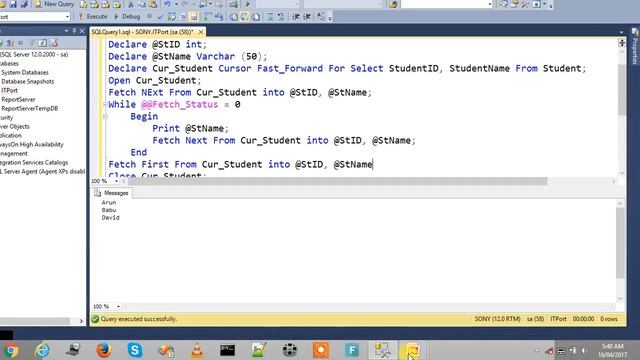This screenshot has width=640, height=360.
Task: Open the available databases combo box
Action: 35,17
